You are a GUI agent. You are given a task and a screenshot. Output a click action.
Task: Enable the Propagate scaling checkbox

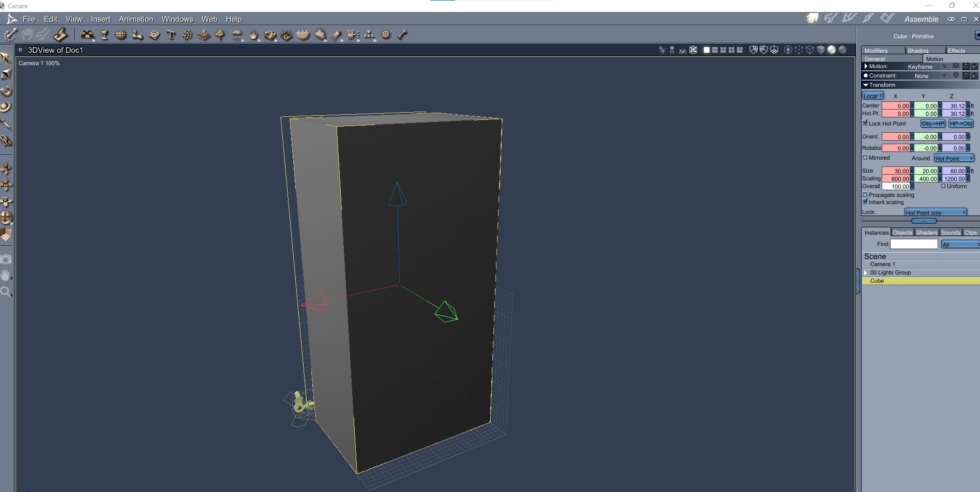pos(865,195)
